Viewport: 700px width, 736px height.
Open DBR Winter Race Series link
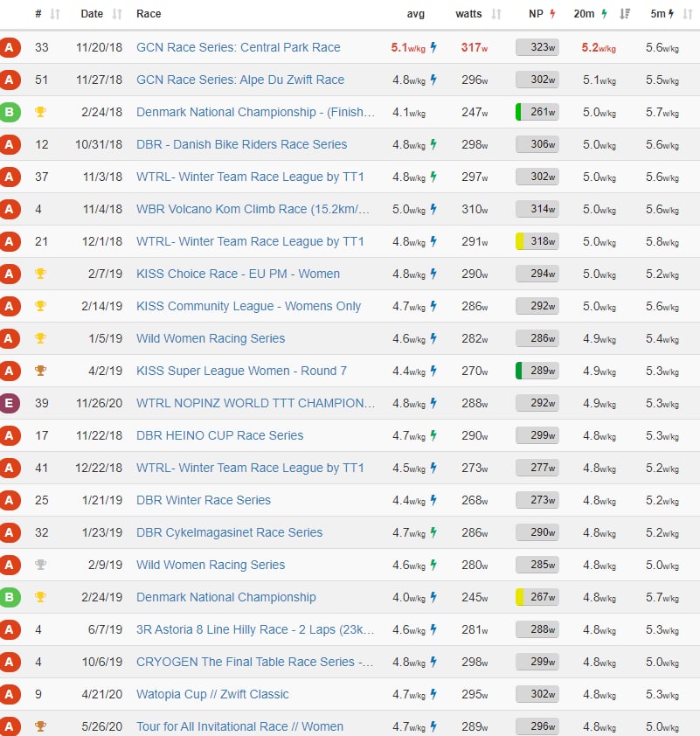pyautogui.click(x=204, y=500)
